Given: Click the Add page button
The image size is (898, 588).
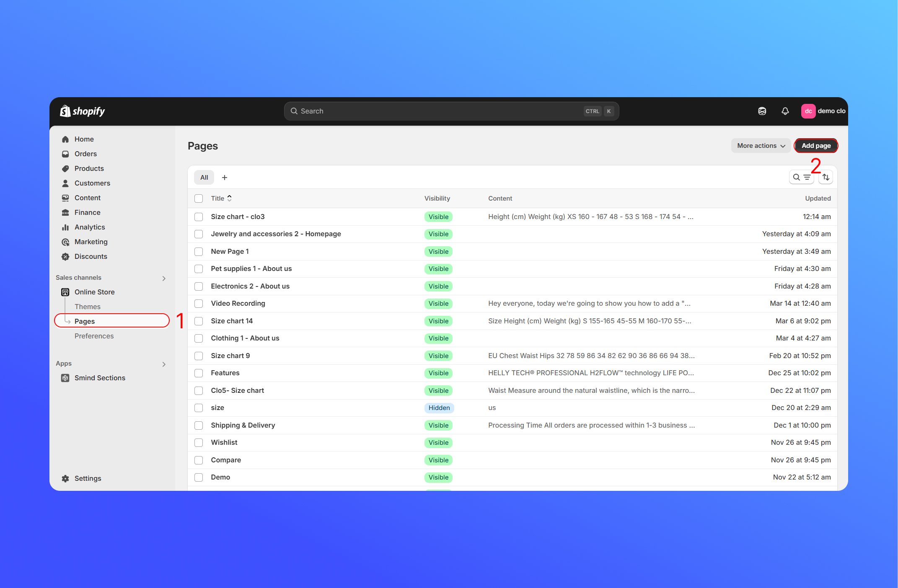Looking at the screenshot, I should point(815,146).
